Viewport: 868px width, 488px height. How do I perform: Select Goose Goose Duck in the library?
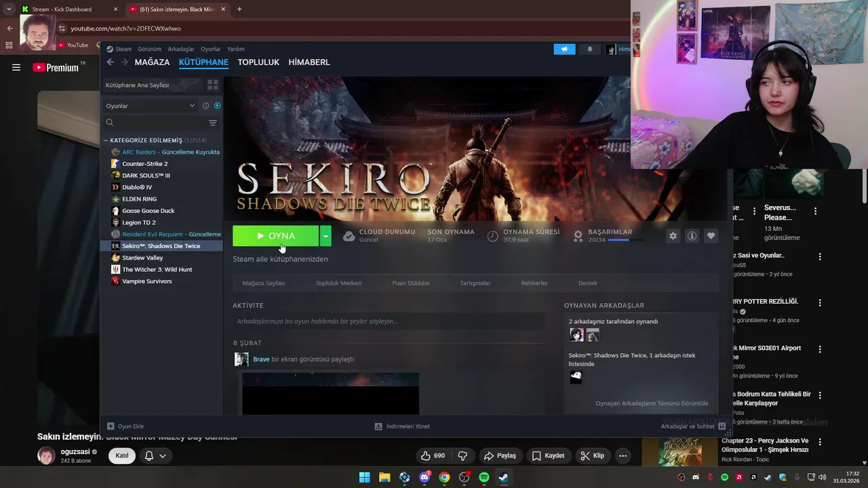click(148, 211)
